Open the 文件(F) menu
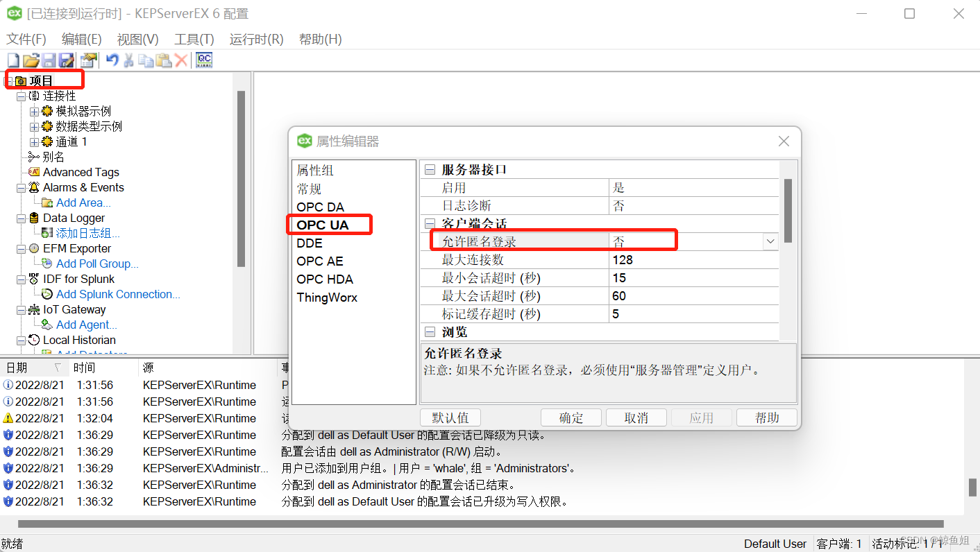The height and width of the screenshot is (552, 980). tap(26, 40)
